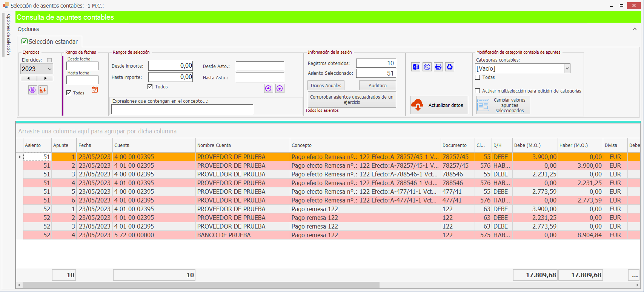Collapse the Opciones panel

[x=635, y=29]
